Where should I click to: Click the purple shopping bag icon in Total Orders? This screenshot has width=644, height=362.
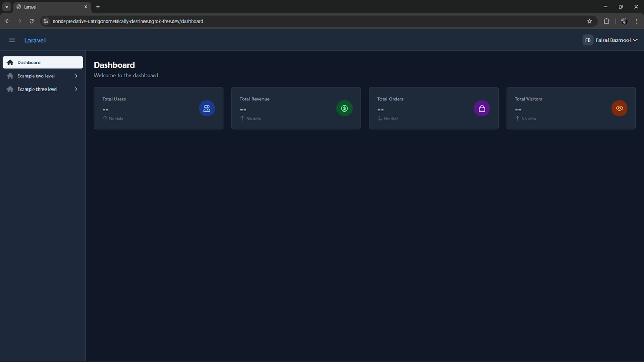click(482, 108)
